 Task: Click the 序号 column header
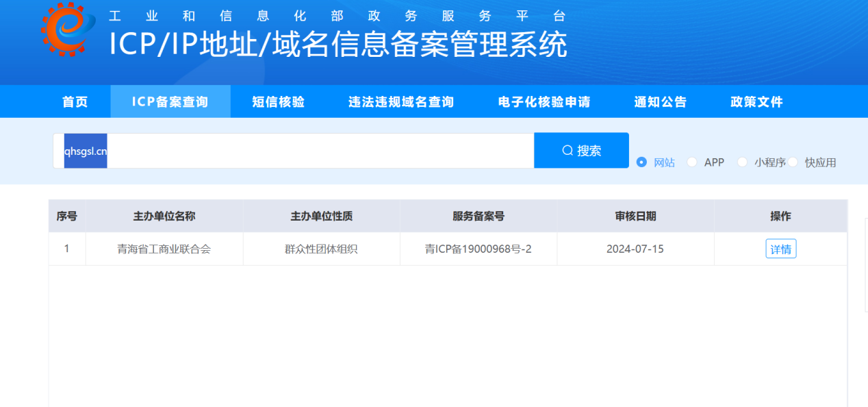(x=67, y=217)
